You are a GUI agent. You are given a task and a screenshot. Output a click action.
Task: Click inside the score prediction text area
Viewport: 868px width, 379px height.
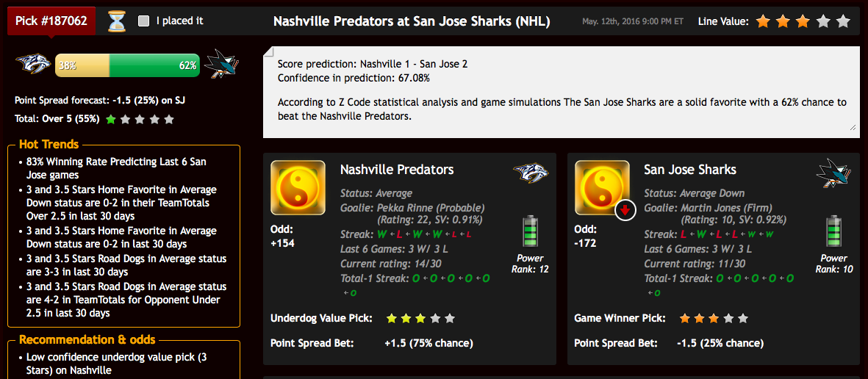(x=562, y=92)
